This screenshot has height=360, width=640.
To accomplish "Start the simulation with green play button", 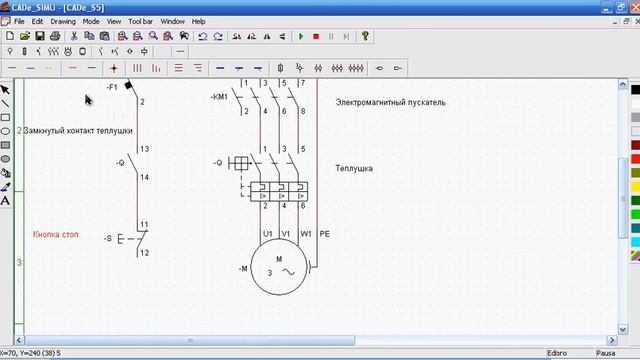I will point(301,36).
